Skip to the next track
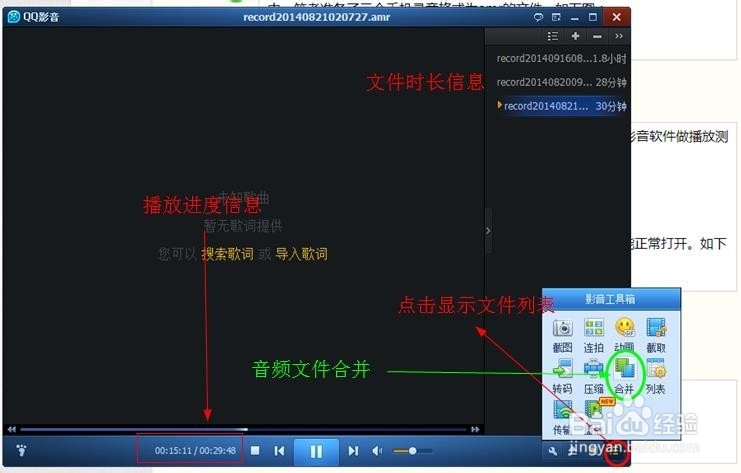This screenshot has width=741, height=473. [x=353, y=451]
